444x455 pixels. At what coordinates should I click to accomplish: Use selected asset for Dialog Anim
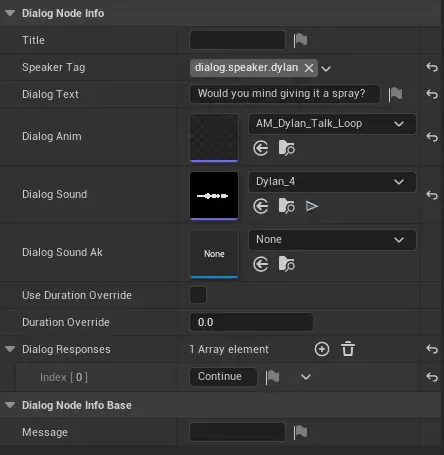point(261,148)
